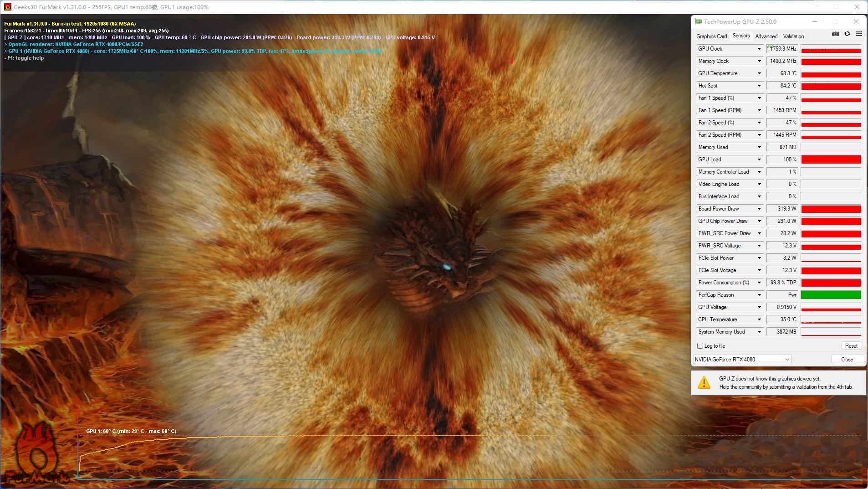Expand the Bus Interface Load dropdown
Image resolution: width=868 pixels, height=489 pixels.
click(x=759, y=196)
